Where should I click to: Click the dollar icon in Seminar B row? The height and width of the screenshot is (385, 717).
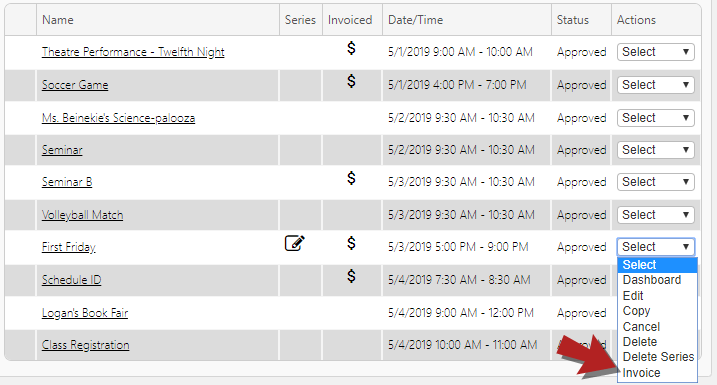[x=351, y=178]
